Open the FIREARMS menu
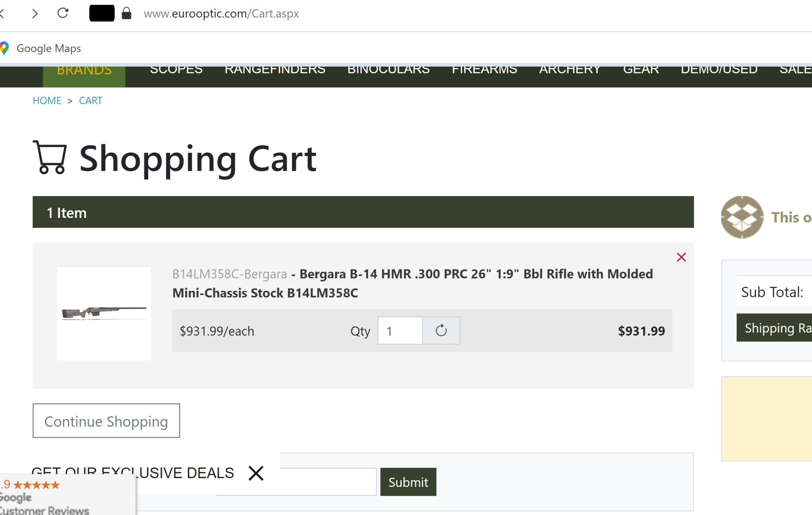The image size is (812, 515). click(x=485, y=70)
